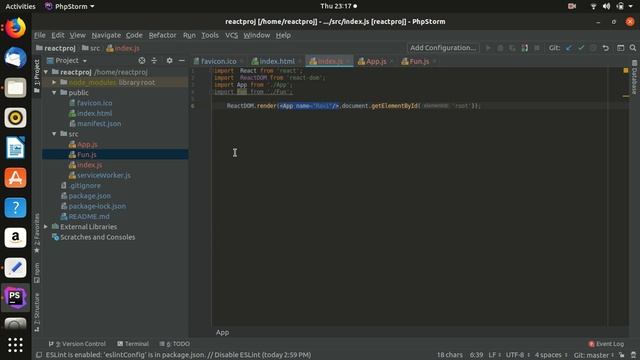Open the Event Log
Viewport: 640px width, 360px height.
pos(606,344)
